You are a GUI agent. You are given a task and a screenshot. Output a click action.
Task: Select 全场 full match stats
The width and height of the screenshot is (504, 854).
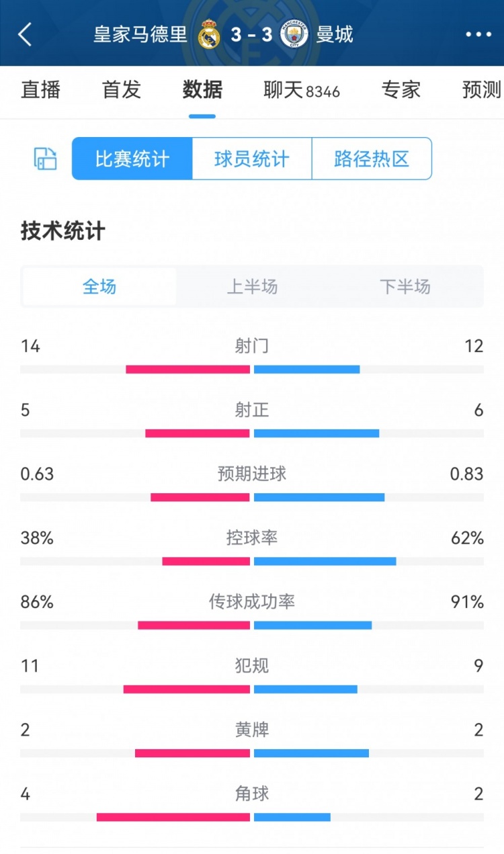click(x=99, y=287)
